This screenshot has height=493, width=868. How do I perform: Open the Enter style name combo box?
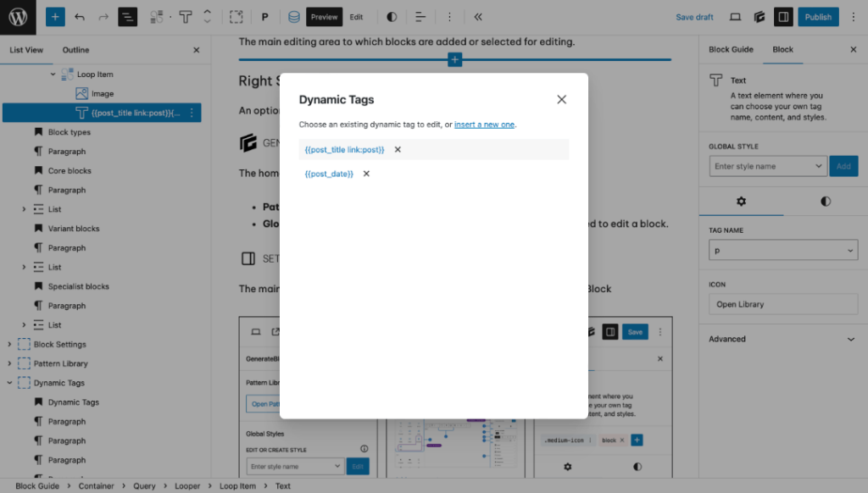768,166
